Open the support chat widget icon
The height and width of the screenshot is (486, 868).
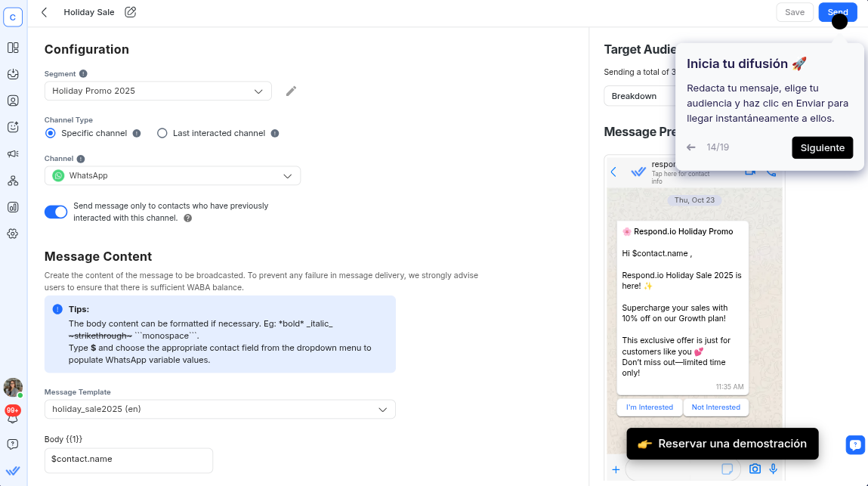click(855, 444)
